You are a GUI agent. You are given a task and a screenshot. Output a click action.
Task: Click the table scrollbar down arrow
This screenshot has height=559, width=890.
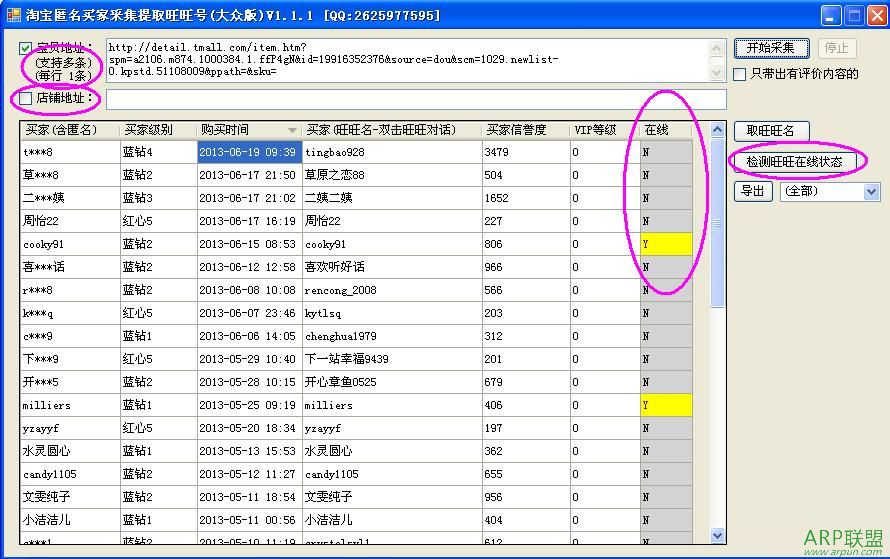click(717, 536)
